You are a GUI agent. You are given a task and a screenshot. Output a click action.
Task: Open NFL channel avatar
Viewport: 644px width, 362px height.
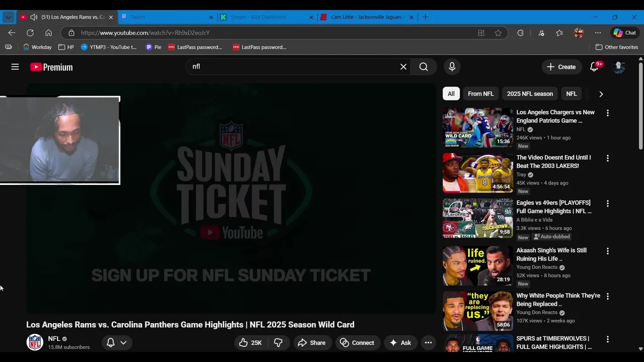[x=35, y=342]
